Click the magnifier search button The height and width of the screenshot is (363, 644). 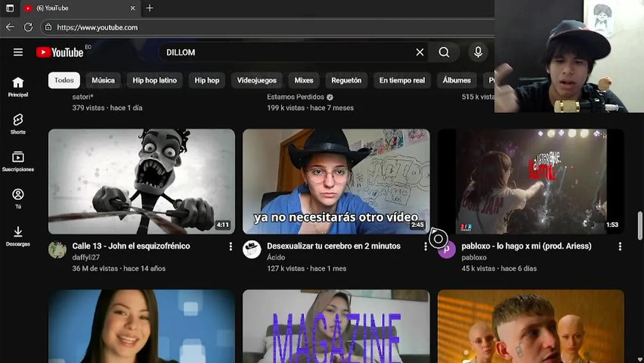coord(444,52)
